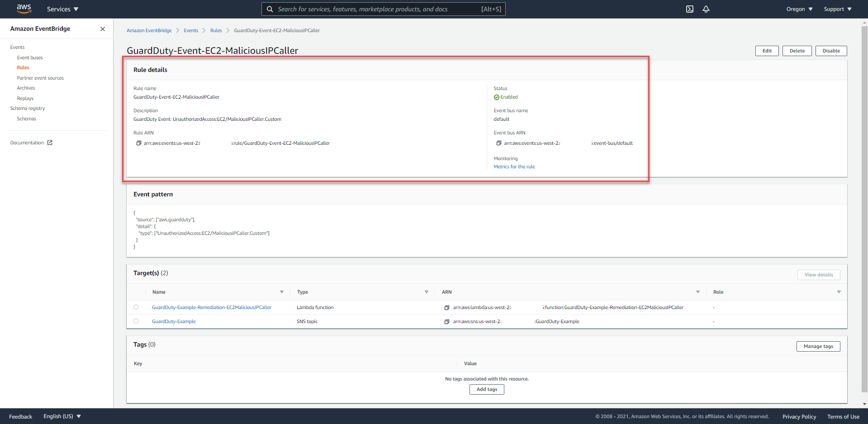The width and height of the screenshot is (868, 424).
Task: Click the rule description text
Action: [x=207, y=119]
